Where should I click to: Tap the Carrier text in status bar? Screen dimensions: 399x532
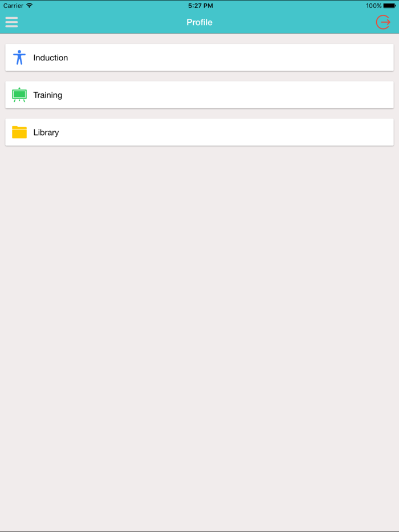click(x=13, y=6)
